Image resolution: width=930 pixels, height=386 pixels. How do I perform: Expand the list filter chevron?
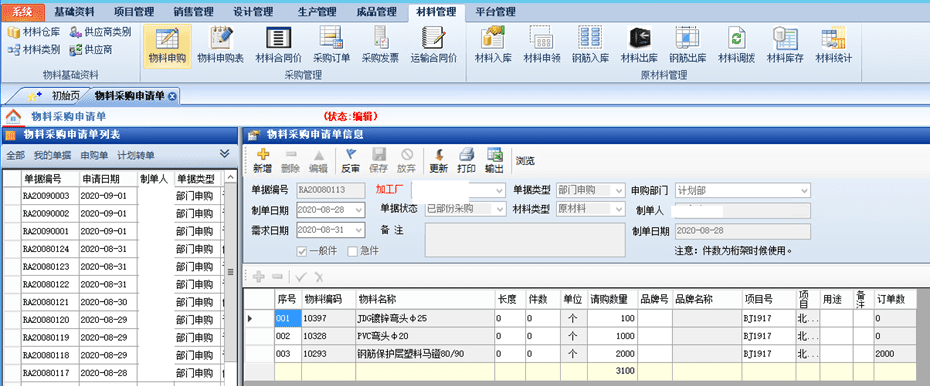(224, 154)
